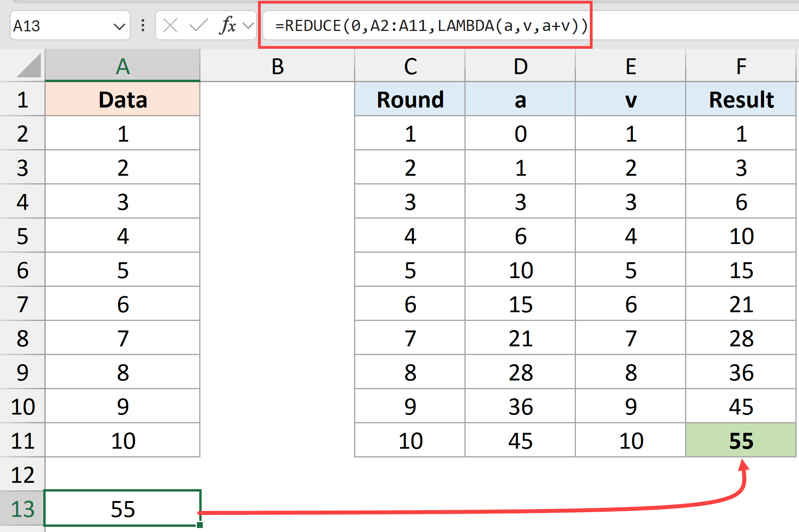Click the vertical dots handle beside the Name Box

click(142, 26)
